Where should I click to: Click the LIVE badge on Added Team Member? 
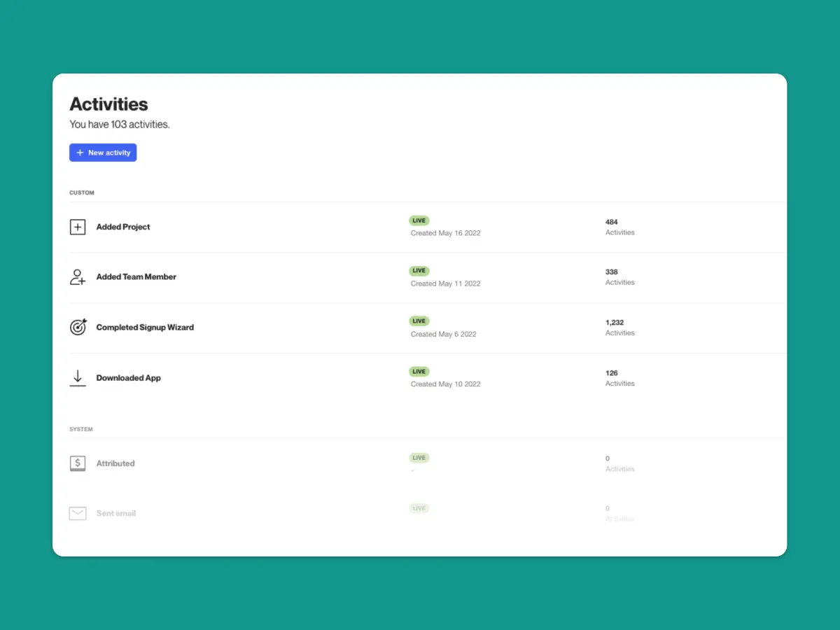coord(419,271)
